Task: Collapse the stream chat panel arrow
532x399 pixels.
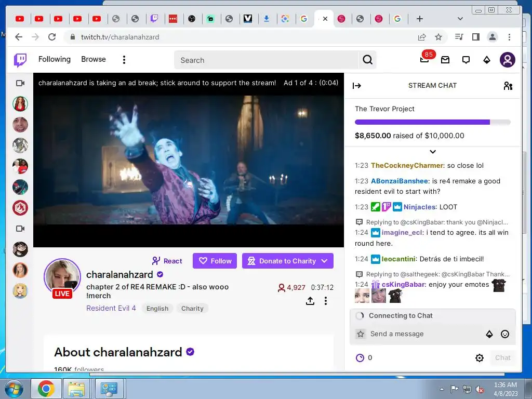Action: pos(356,86)
